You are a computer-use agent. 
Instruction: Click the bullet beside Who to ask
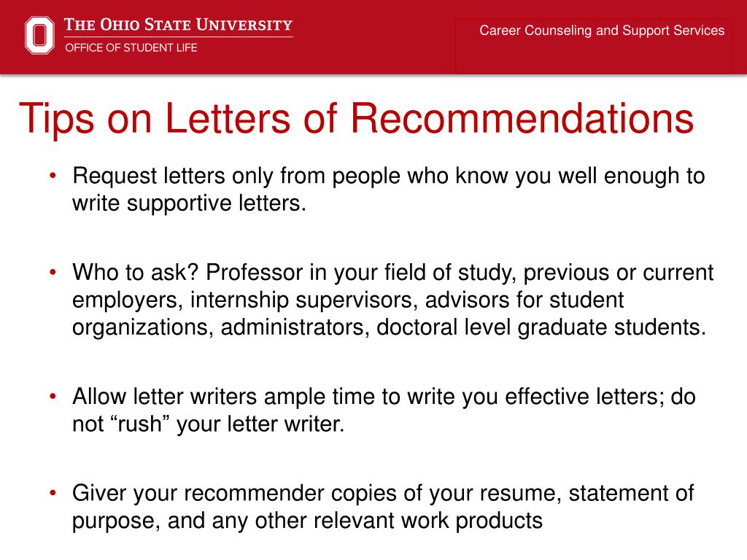point(53,273)
